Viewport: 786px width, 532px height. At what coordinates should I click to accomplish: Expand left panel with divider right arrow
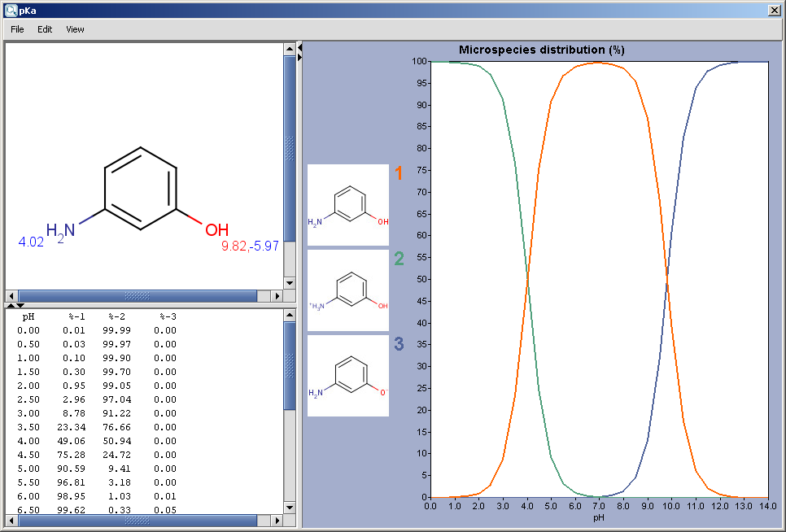click(299, 58)
